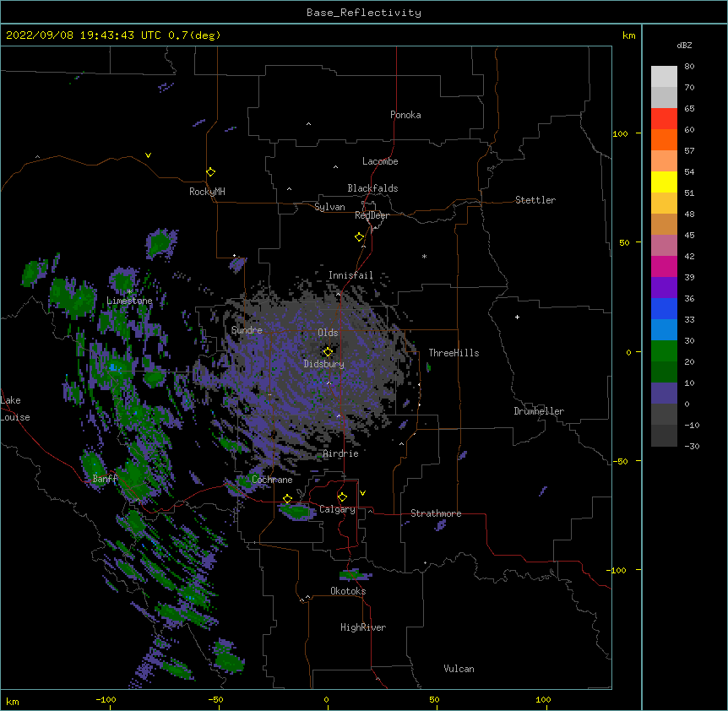This screenshot has height=711, width=728.
Task: Click the Okotoks label
Action: tap(348, 591)
